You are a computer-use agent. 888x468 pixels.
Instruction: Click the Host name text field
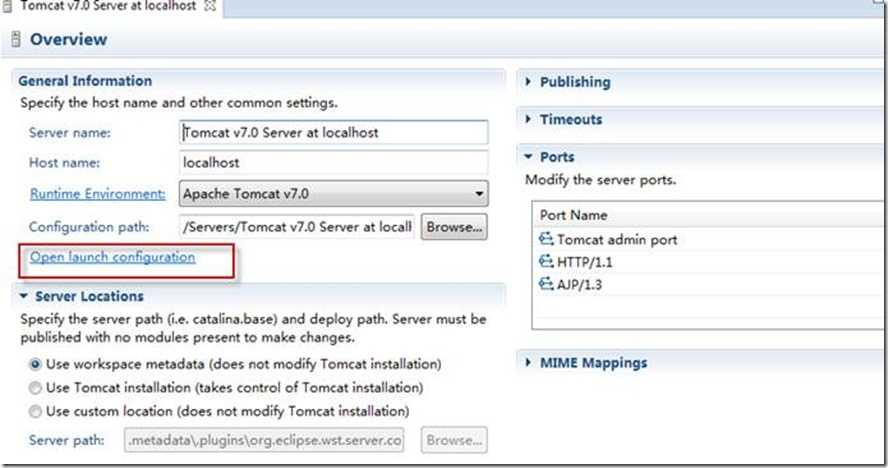coord(334,163)
